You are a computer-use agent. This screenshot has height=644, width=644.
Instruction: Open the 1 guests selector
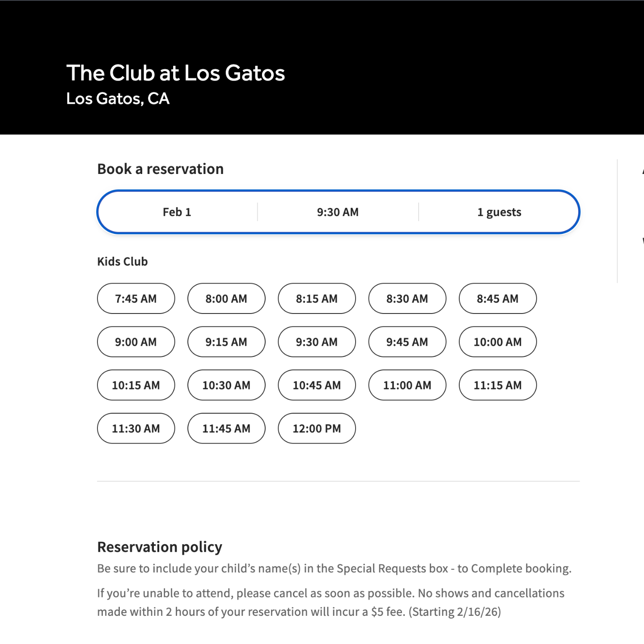pyautogui.click(x=499, y=212)
